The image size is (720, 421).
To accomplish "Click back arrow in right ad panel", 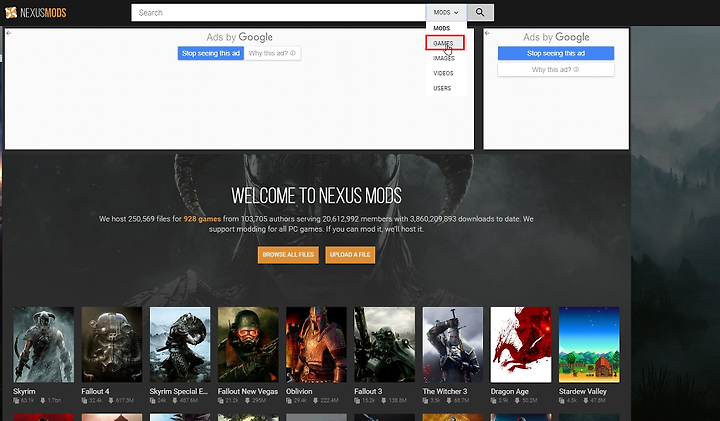I will [487, 33].
